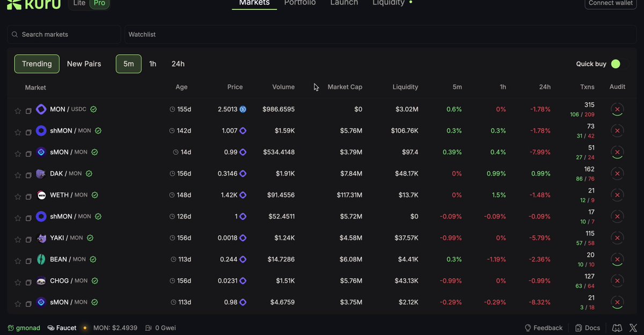Screen dimensions: 644x335
Task: Open audit status icon for MON / USDC
Action: pos(617,109)
